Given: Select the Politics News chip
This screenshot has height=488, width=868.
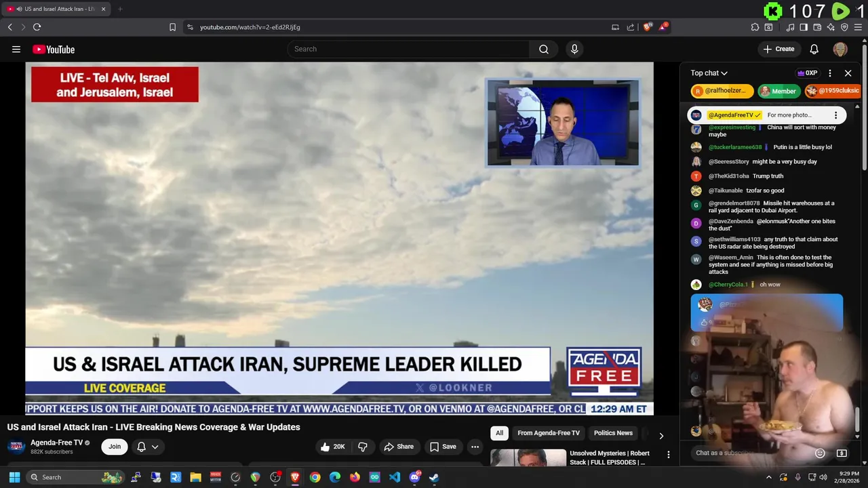Looking at the screenshot, I should pos(613,433).
